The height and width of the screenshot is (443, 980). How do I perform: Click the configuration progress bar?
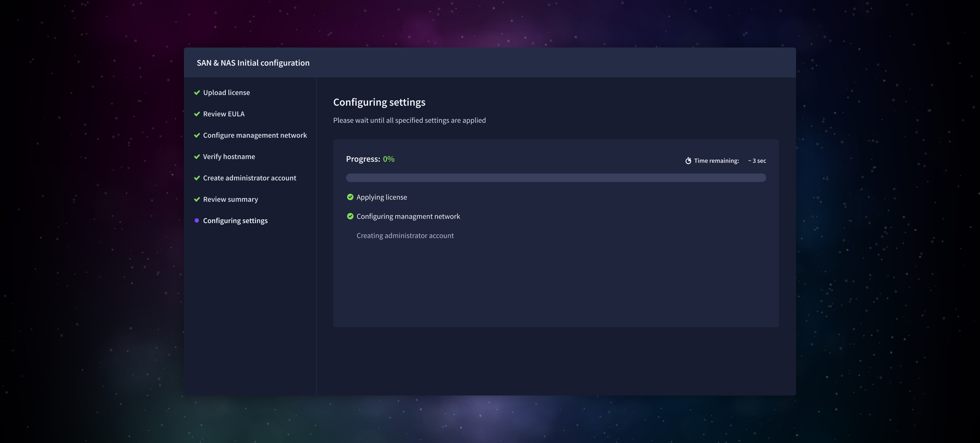click(x=556, y=177)
